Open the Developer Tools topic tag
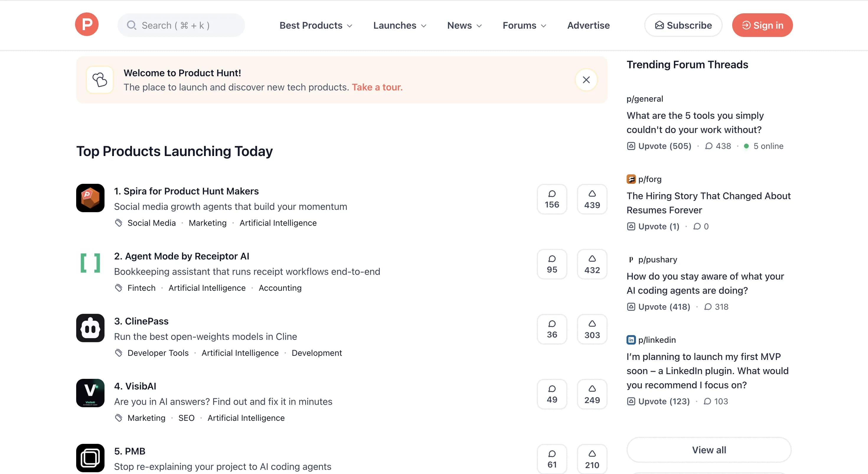The width and height of the screenshot is (868, 474). (158, 353)
